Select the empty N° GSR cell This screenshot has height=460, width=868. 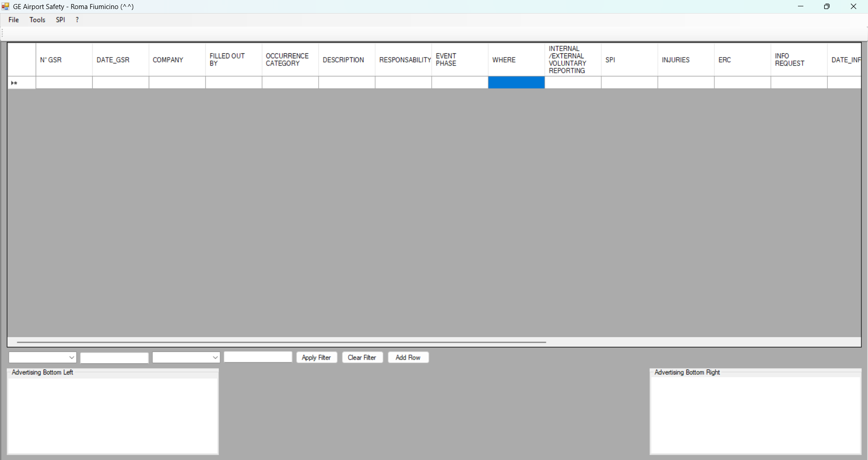point(64,83)
